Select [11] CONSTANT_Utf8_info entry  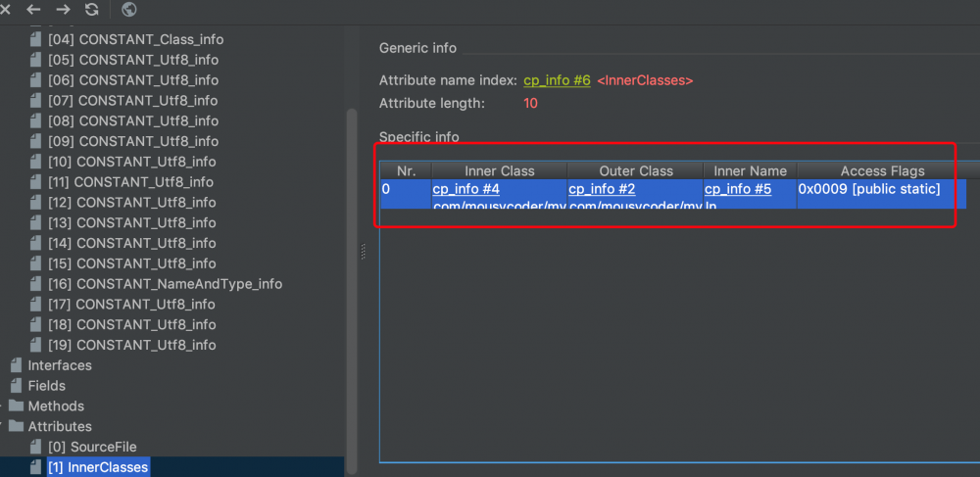130,182
